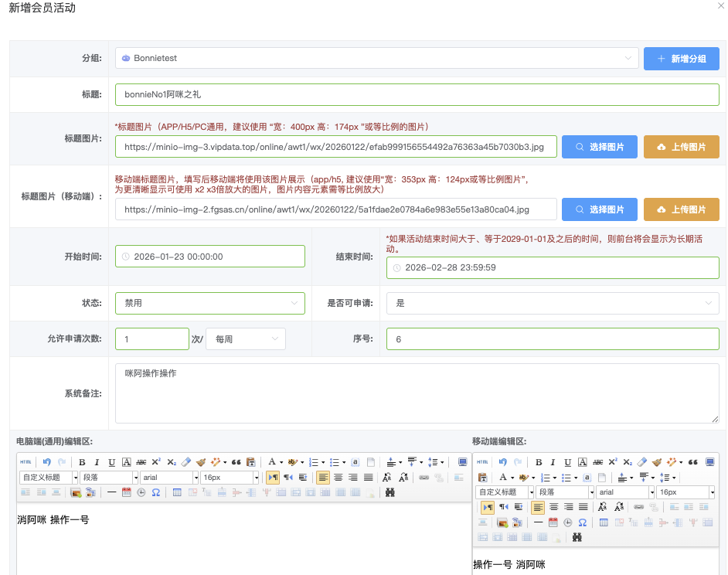728x575 pixels.
Task: Click the insert table icon in mobile editor
Action: click(604, 522)
